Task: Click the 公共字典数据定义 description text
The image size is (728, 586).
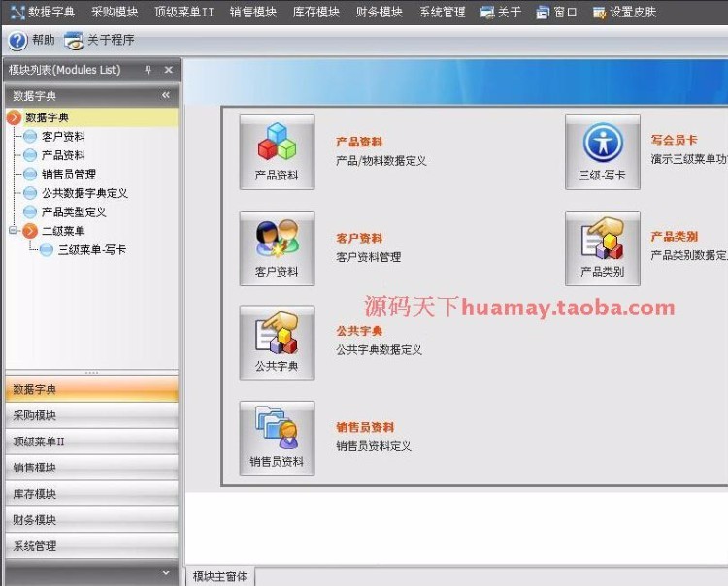Action: coord(379,350)
